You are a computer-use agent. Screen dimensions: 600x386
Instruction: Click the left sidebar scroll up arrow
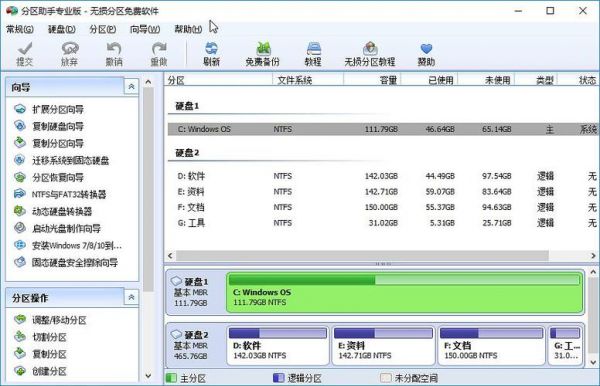click(x=148, y=81)
